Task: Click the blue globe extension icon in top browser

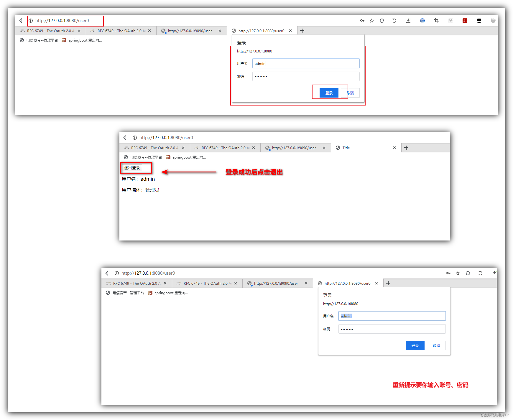Action: 422,21
